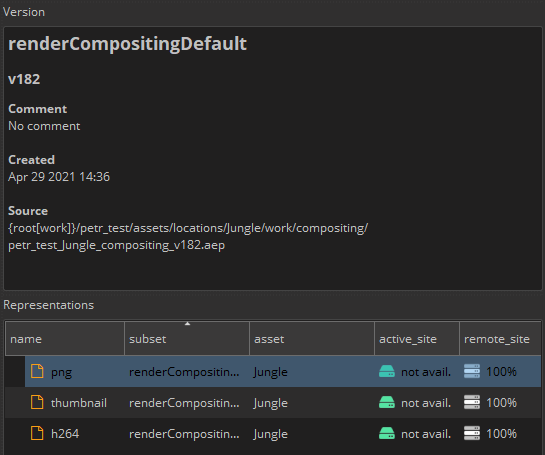Click remote site server icon in h264 row

[472, 433]
